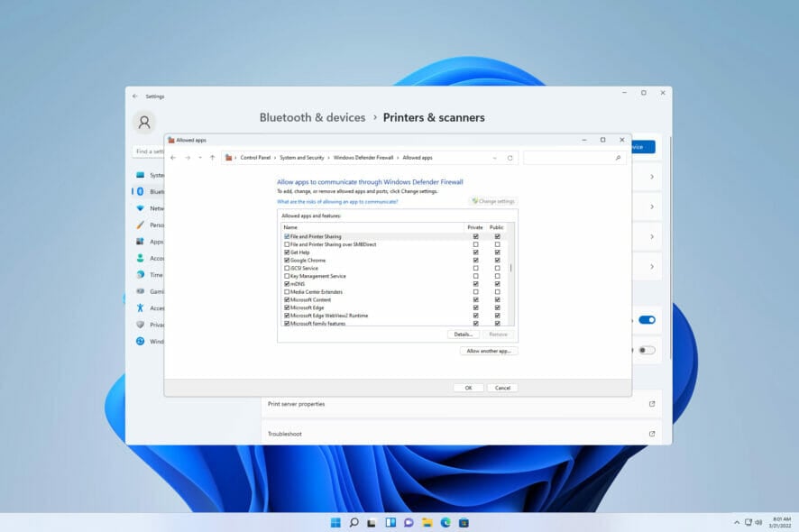
Task: Open Widgets from taskbar
Action: pyautogui.click(x=390, y=523)
